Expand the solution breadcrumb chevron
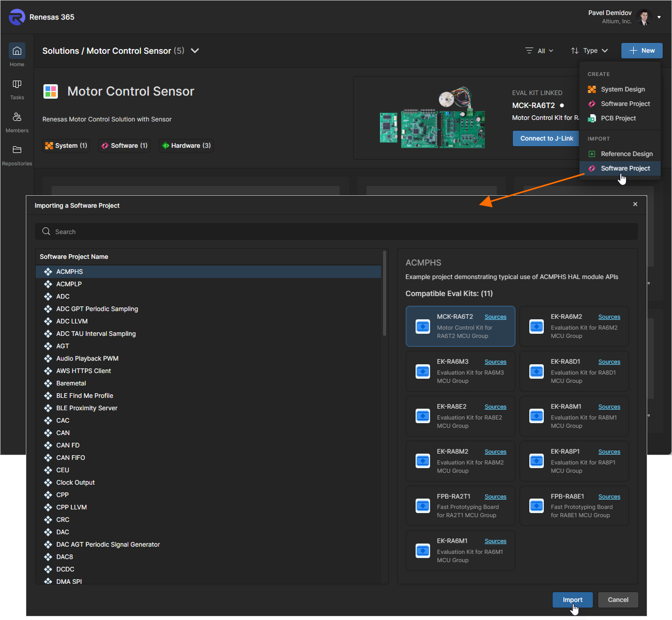 pos(195,51)
